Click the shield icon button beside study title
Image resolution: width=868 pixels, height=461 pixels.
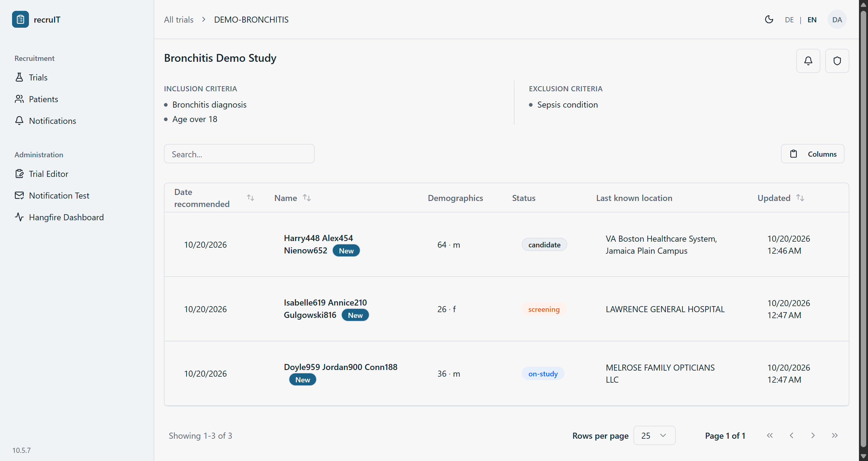point(837,61)
